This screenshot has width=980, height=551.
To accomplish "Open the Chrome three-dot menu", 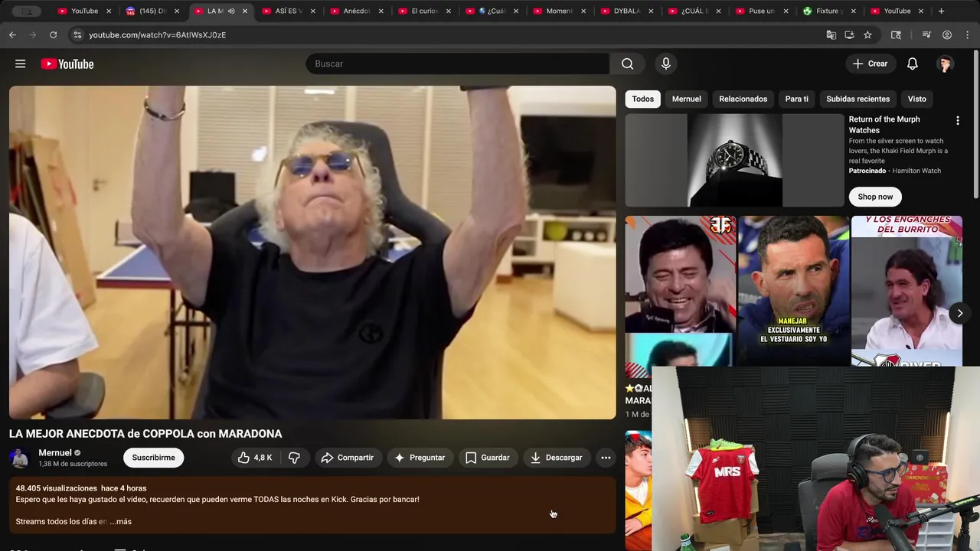I will (x=968, y=34).
